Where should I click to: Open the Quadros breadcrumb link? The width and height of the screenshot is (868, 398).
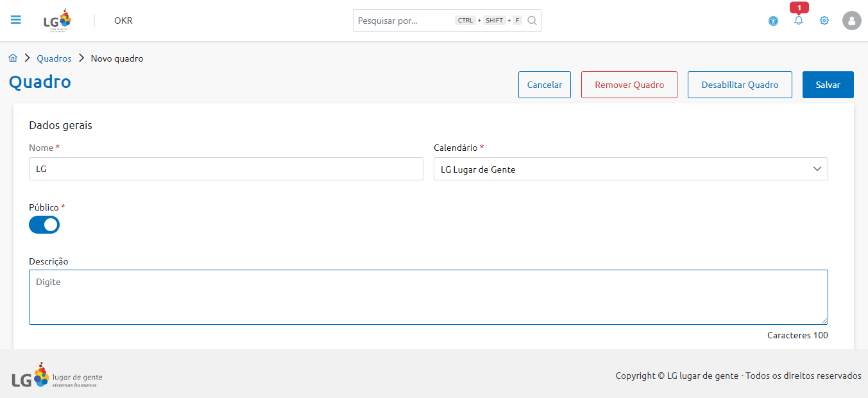54,58
